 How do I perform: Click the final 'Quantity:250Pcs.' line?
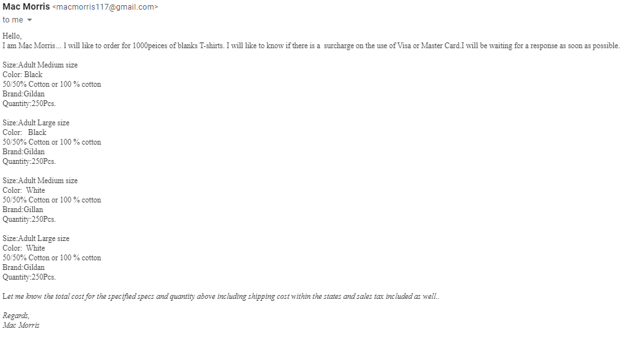29,277
